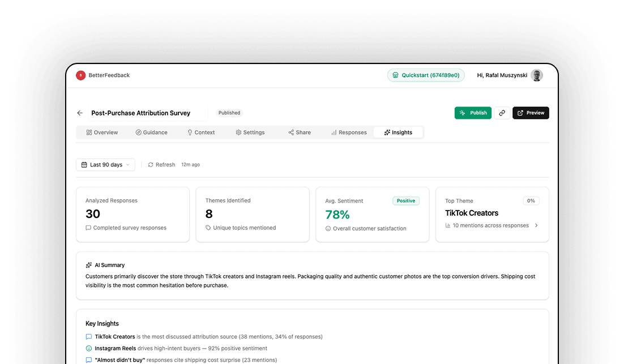
Task: Click the Key Insights heading
Action: pyautogui.click(x=102, y=323)
